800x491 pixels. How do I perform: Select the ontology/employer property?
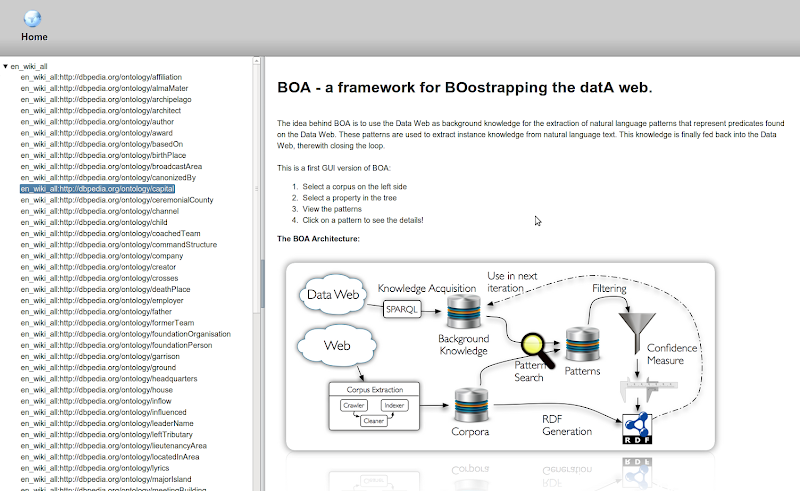tap(102, 301)
